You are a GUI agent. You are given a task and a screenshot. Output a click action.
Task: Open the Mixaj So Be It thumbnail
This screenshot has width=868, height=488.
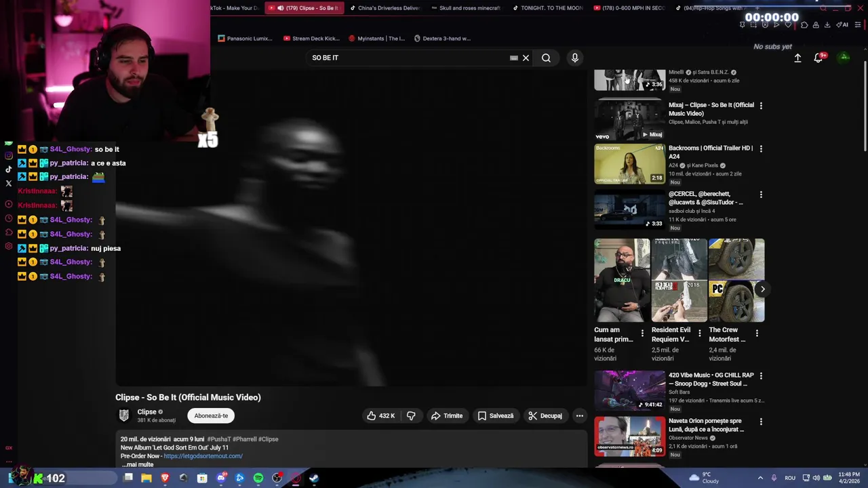point(630,119)
